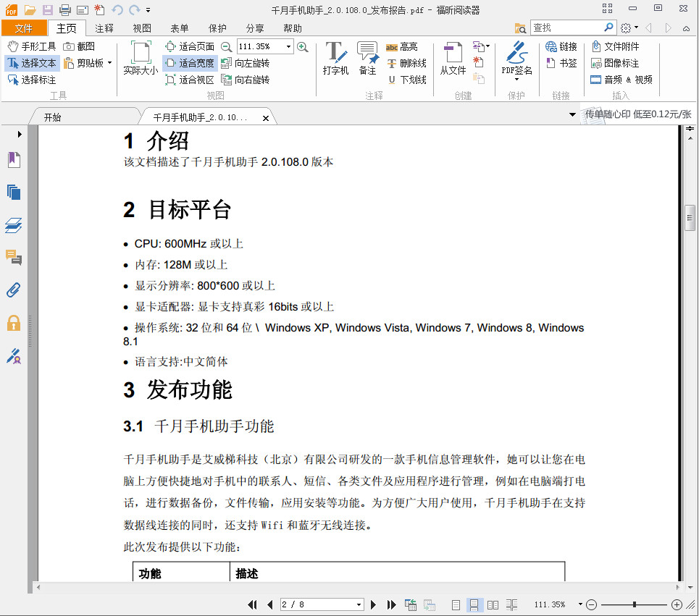699x616 pixels.
Task: Enable continuous page layout in status bar
Action: (x=474, y=605)
